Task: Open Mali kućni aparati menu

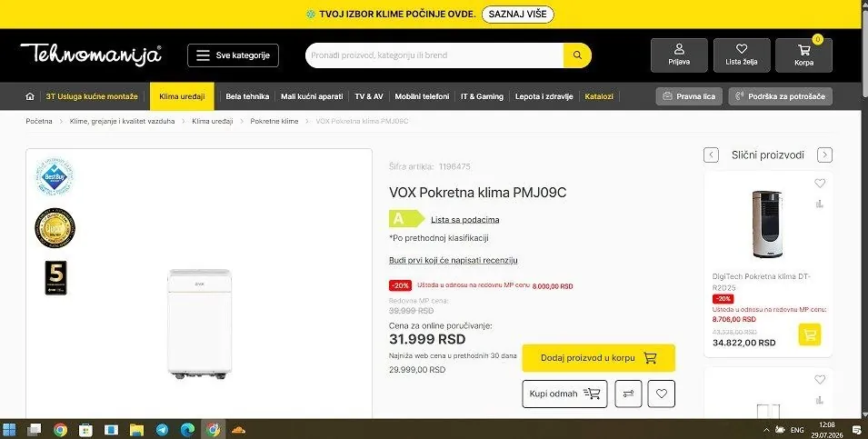Action: pos(312,96)
